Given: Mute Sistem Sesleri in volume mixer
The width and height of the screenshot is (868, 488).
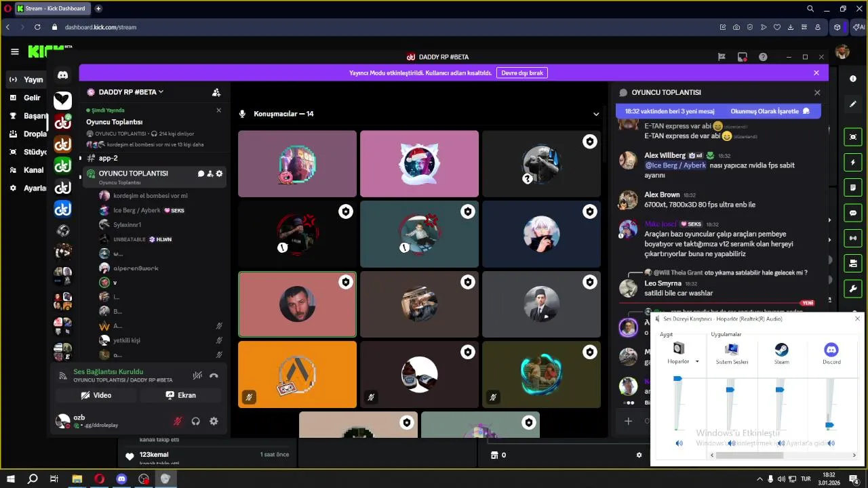Looking at the screenshot, I should click(731, 443).
